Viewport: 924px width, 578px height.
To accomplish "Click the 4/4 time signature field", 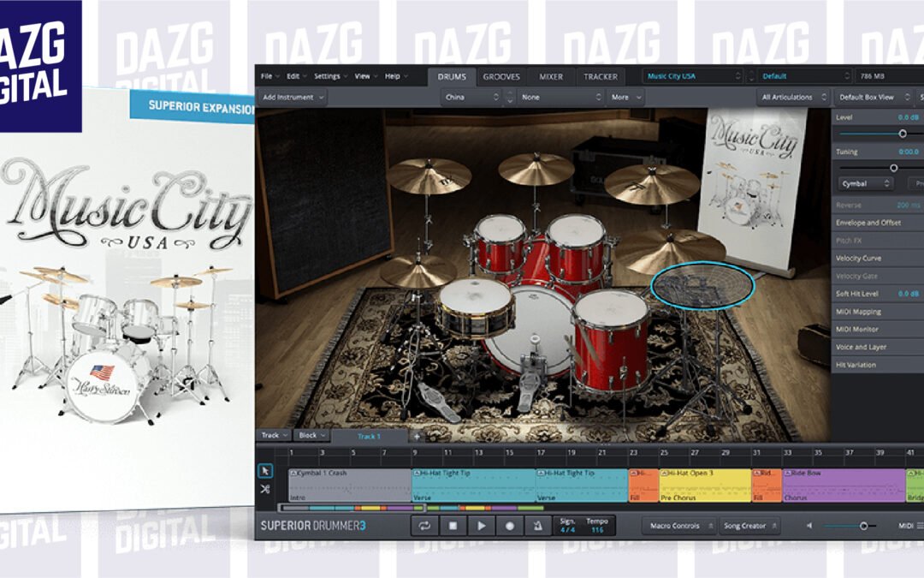I will [x=567, y=530].
